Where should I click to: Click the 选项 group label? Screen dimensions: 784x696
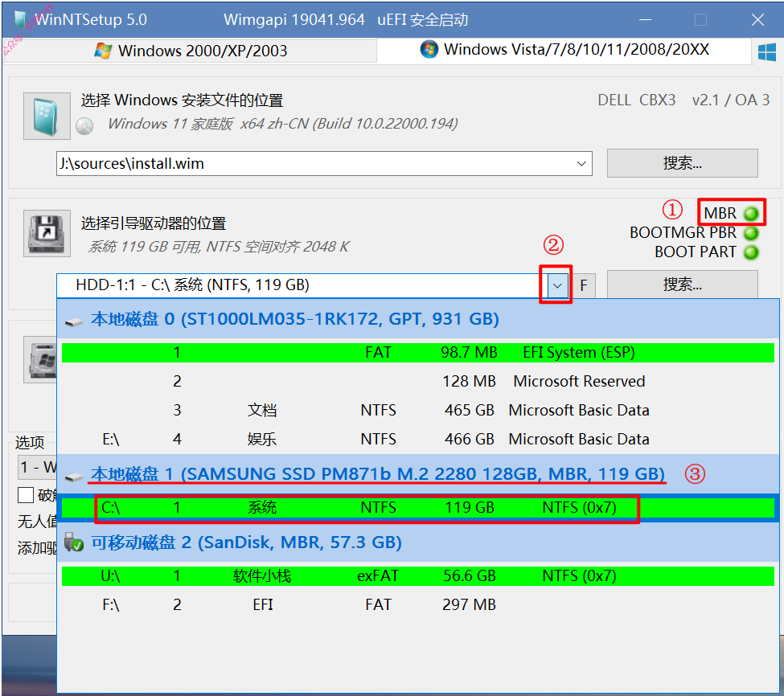(30, 442)
